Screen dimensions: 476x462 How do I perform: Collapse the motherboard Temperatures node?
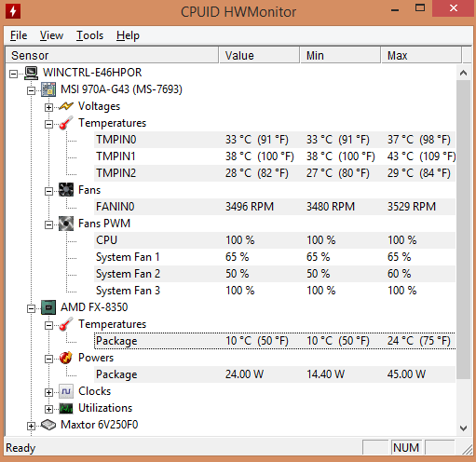tap(48, 124)
